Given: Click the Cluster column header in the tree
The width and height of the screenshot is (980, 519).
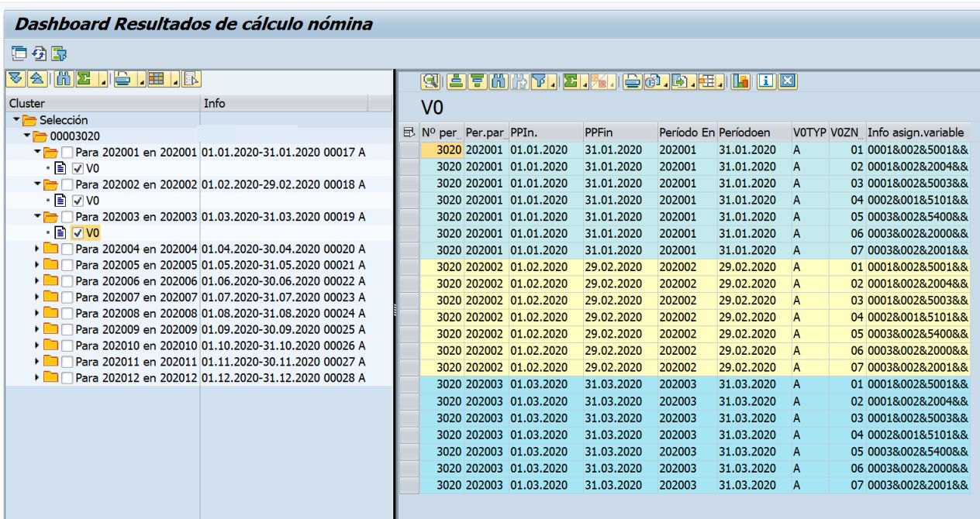Looking at the screenshot, I should (x=102, y=103).
